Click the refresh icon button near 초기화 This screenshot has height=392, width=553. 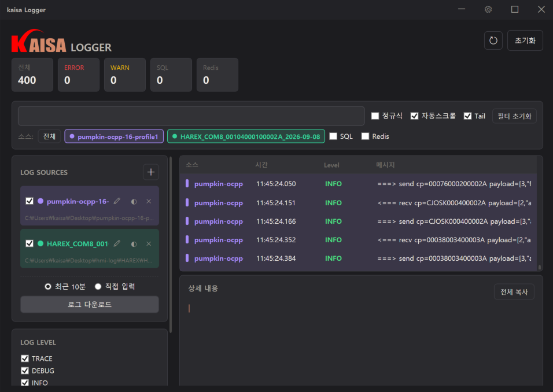[x=493, y=40]
